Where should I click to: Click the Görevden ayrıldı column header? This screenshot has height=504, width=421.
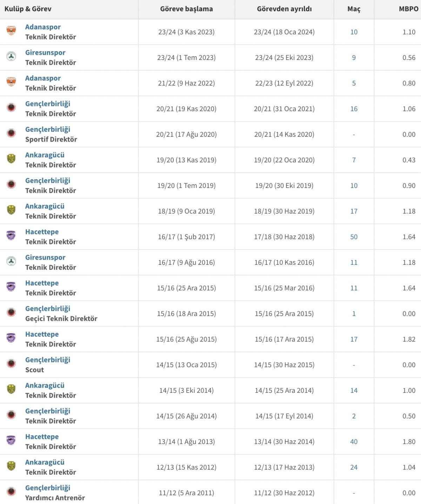[284, 9]
